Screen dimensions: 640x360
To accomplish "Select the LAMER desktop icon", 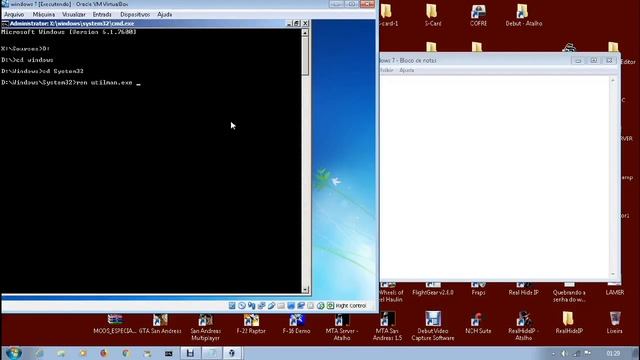I will [x=614, y=289].
